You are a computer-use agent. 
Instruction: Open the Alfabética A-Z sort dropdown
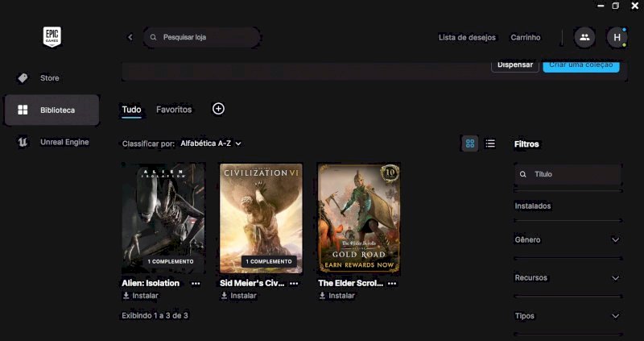[x=211, y=143]
